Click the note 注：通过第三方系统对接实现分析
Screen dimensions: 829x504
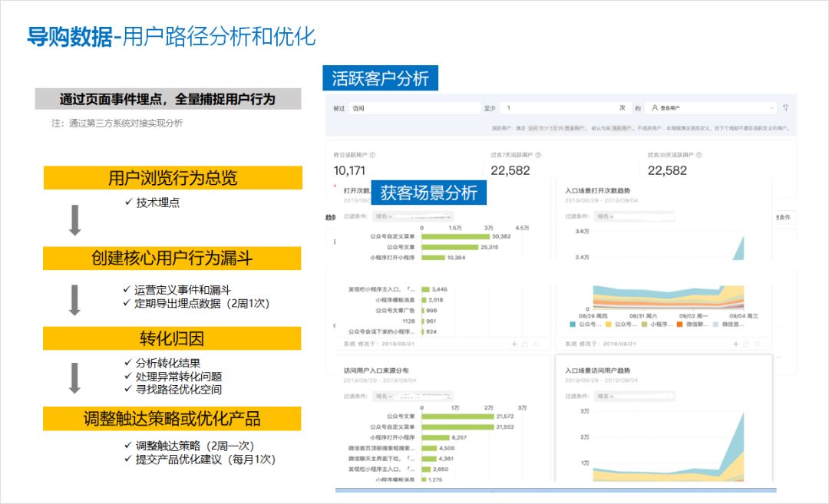117,123
